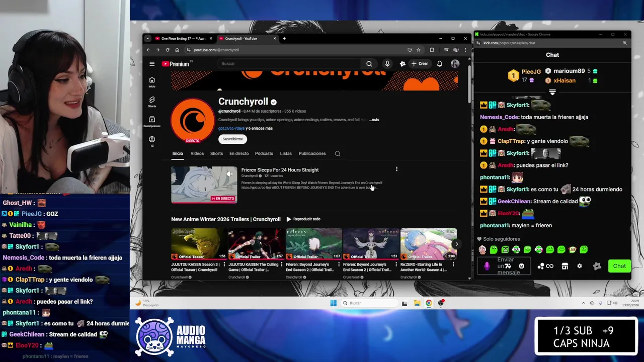644x362 pixels.
Task: Open emoji picker smiley in Kick chat
Action: click(x=521, y=266)
